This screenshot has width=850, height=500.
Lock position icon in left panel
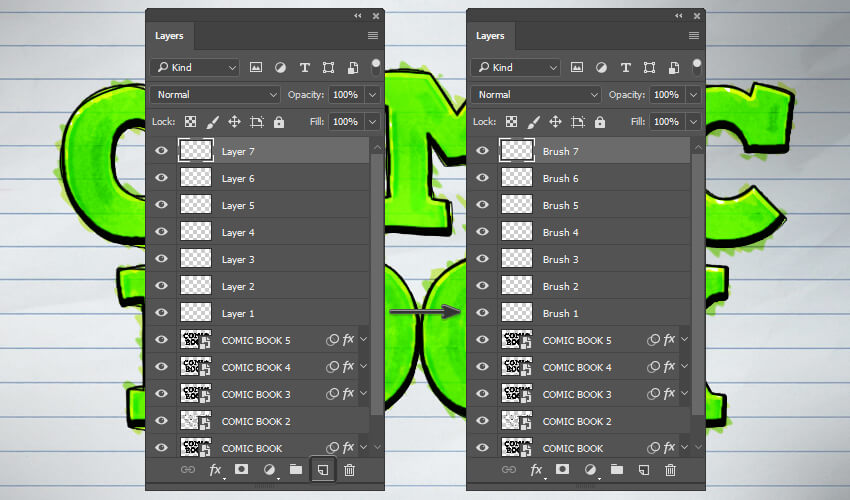click(x=234, y=121)
